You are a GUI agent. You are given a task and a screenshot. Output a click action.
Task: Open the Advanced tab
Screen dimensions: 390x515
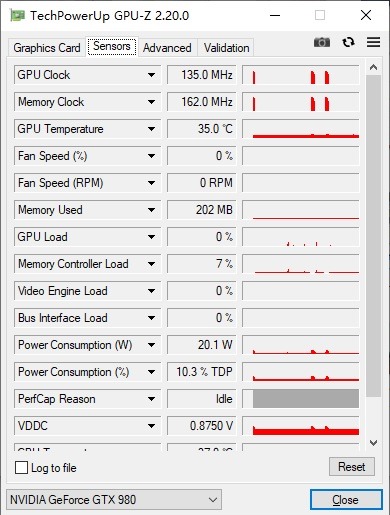[x=167, y=48]
